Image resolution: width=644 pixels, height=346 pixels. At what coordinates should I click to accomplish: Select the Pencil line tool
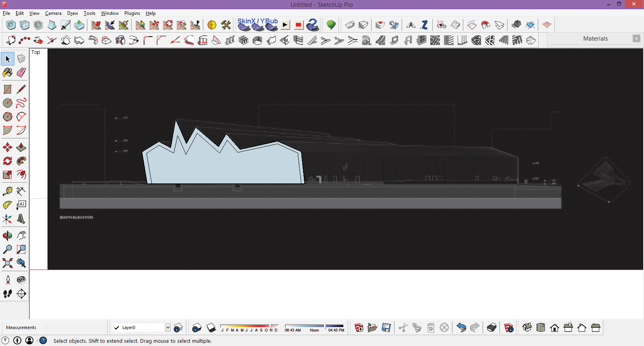pos(21,89)
